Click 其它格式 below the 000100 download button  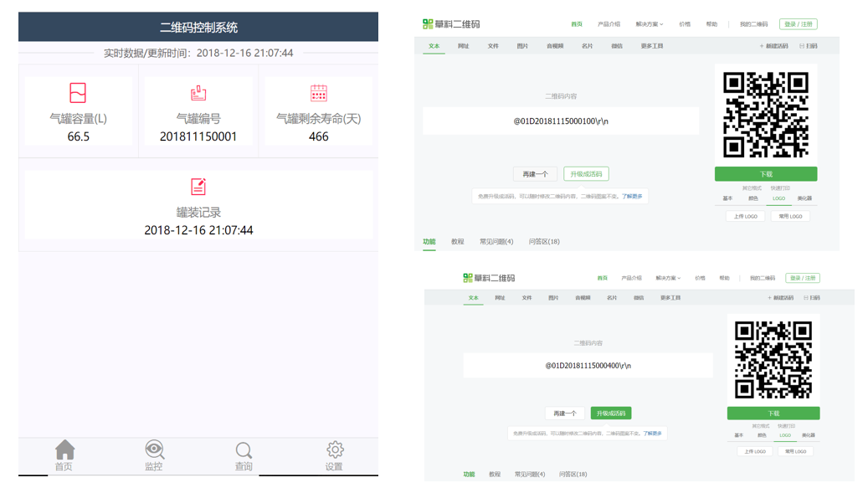tap(752, 188)
